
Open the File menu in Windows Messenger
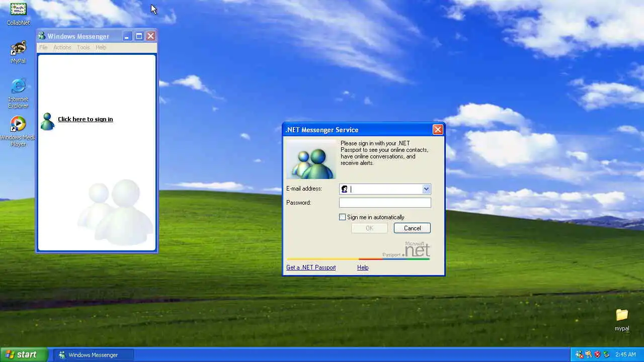click(x=43, y=47)
